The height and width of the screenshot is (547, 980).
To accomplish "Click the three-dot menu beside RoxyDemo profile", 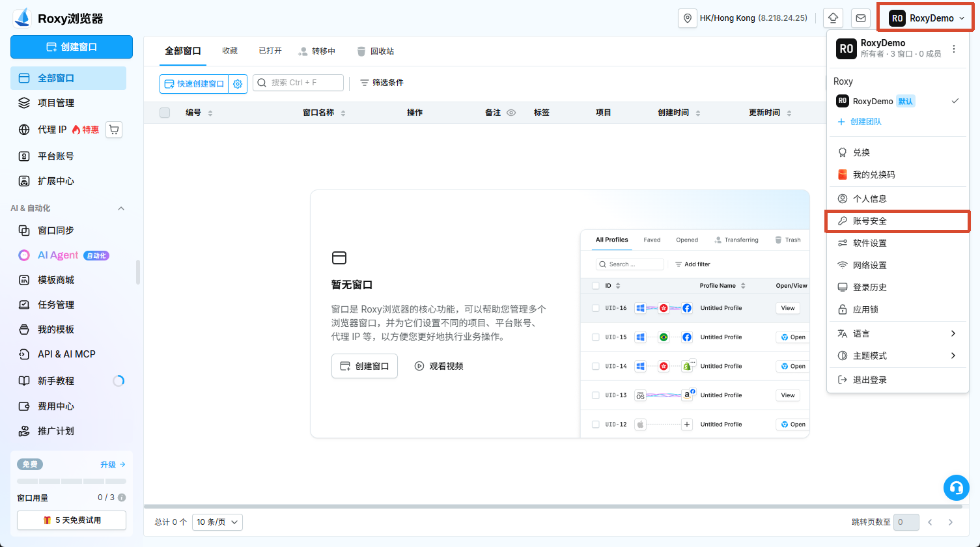I will coord(954,49).
